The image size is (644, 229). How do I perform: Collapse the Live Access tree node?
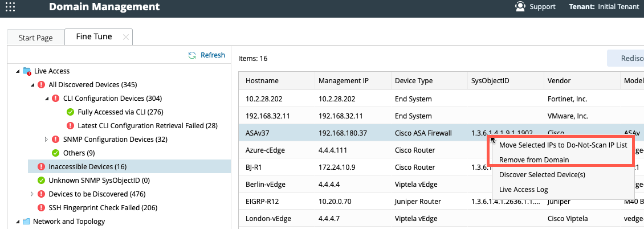point(17,71)
